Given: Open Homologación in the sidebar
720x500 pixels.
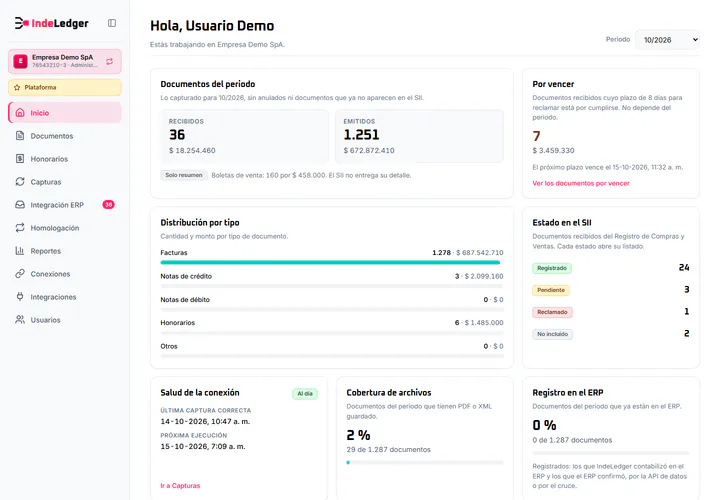Looking at the screenshot, I should 65,228.
